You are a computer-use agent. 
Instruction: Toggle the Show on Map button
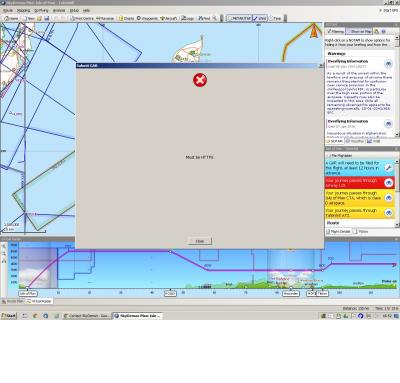(359, 31)
